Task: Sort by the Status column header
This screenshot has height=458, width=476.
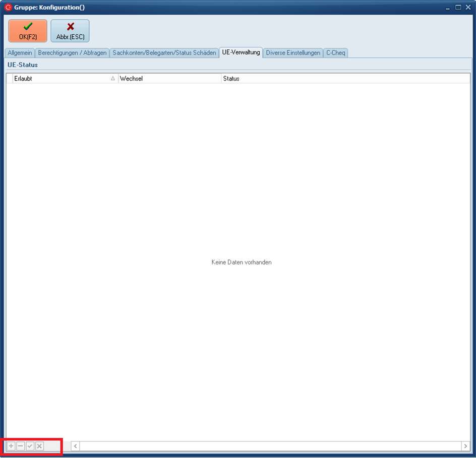Action: 345,79
